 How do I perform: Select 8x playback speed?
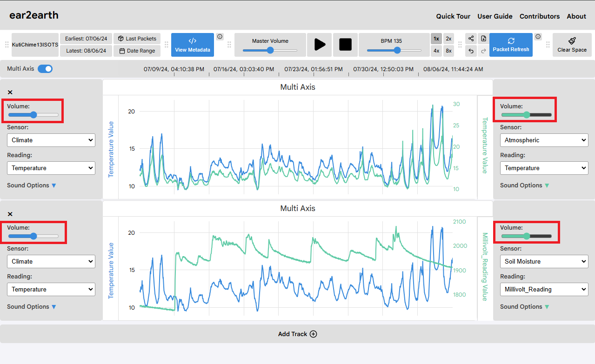point(448,51)
